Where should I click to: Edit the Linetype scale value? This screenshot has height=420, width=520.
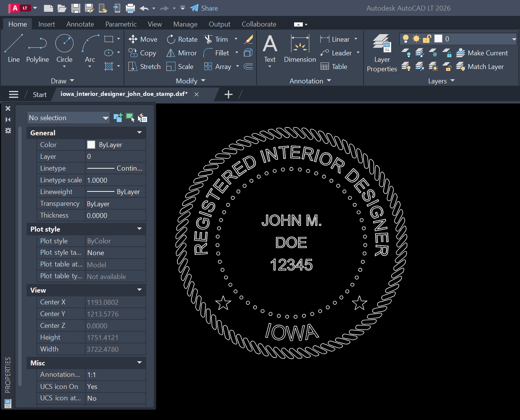[116, 180]
